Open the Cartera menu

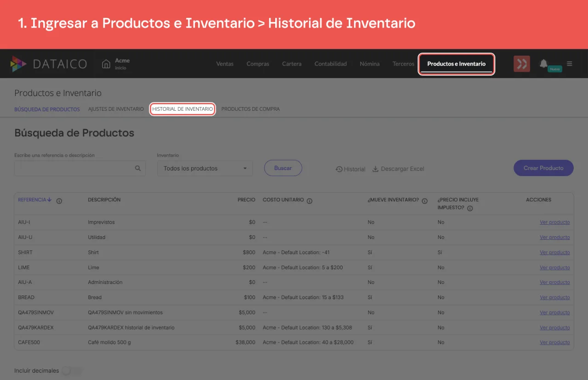(292, 64)
